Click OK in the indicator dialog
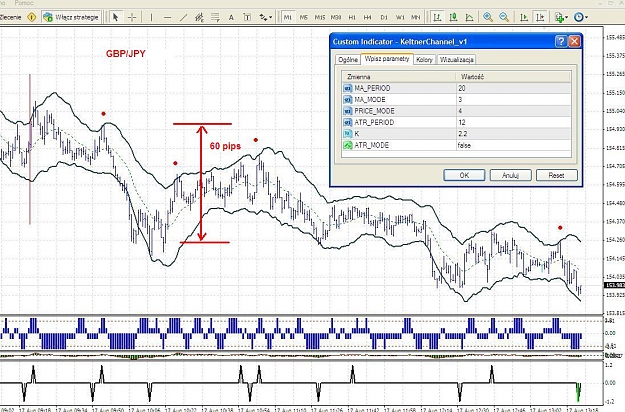 (x=464, y=175)
